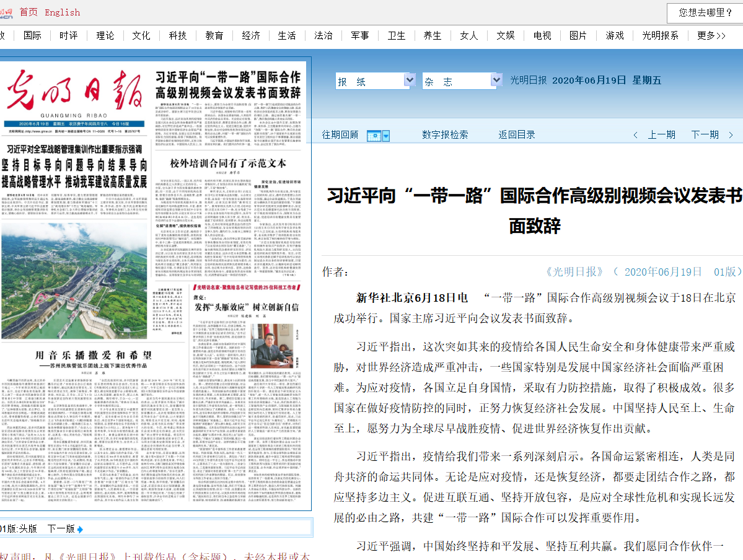Image resolution: width=743 pixels, height=560 pixels.
Task: Click the site logo icon beside 首页
Action: pos(6,12)
